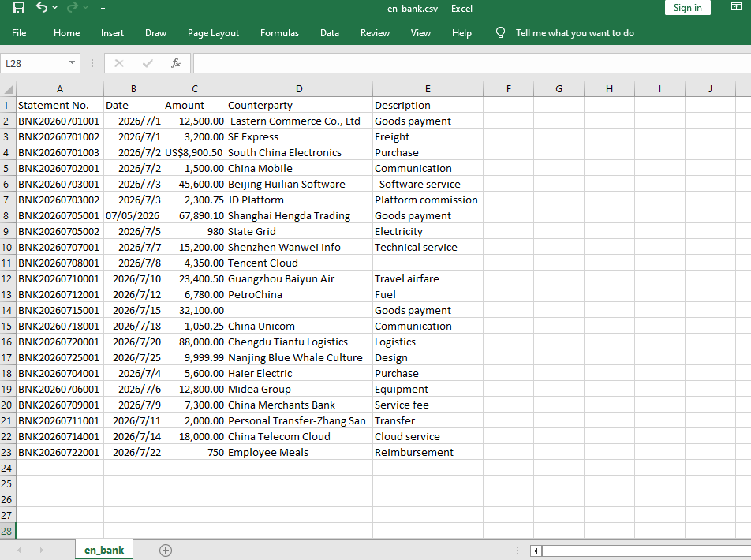Click the 'Description' header cell

(x=428, y=106)
